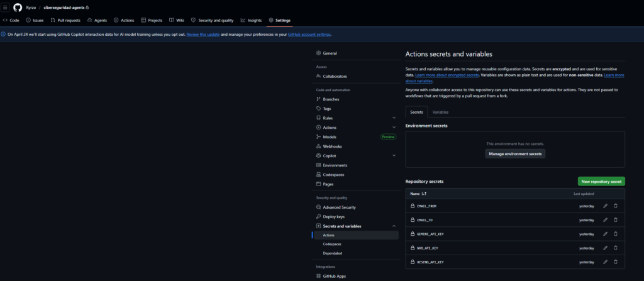Open Learn more about encrypted secrets link

point(447,75)
